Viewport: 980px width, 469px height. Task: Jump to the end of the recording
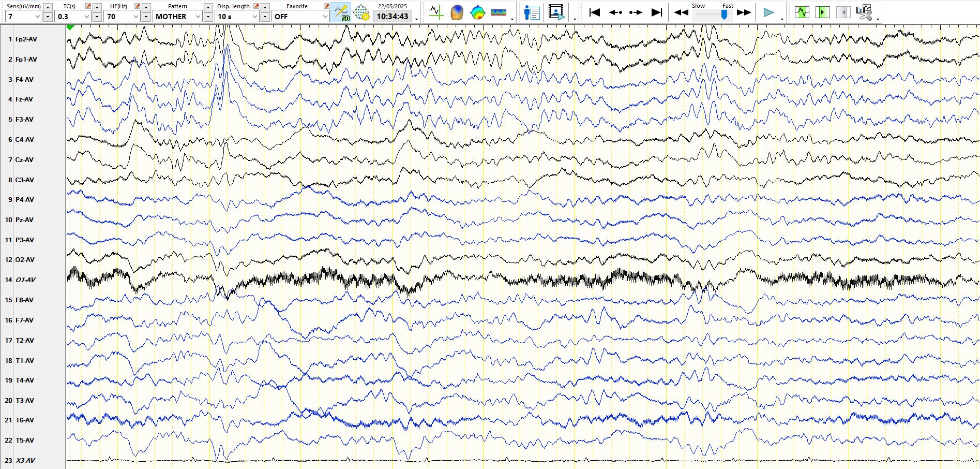pos(656,12)
